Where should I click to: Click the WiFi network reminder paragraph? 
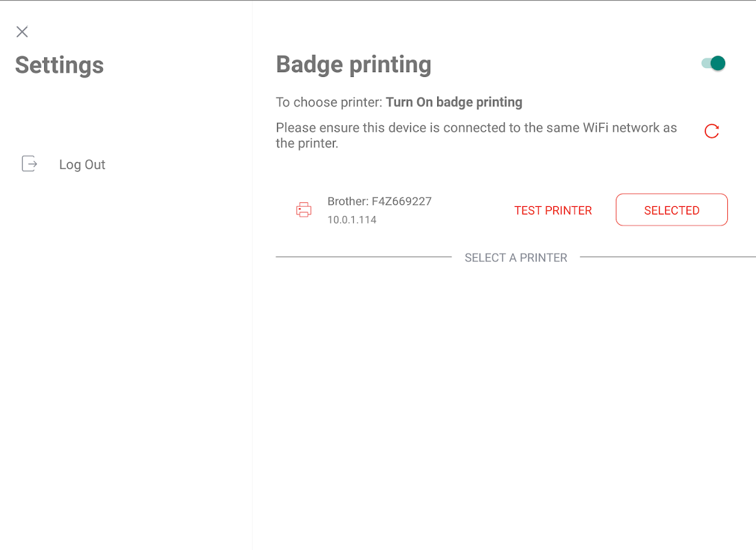tap(476, 128)
